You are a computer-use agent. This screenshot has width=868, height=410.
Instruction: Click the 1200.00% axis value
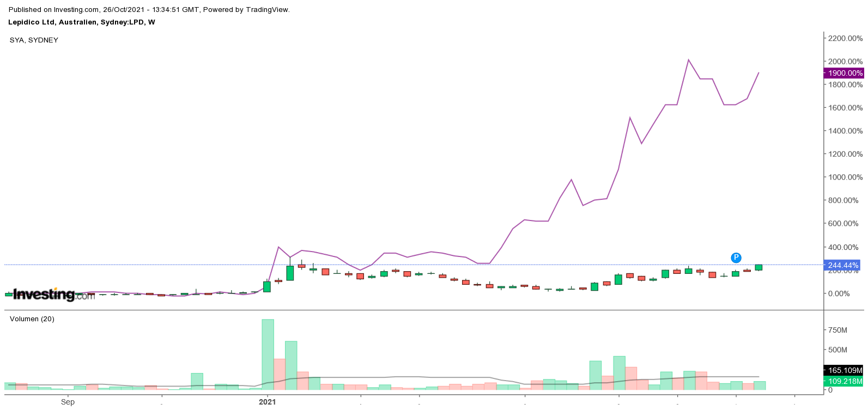coord(845,154)
